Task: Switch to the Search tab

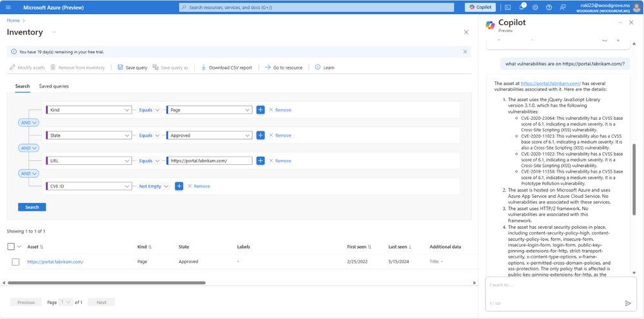Action: point(23,86)
